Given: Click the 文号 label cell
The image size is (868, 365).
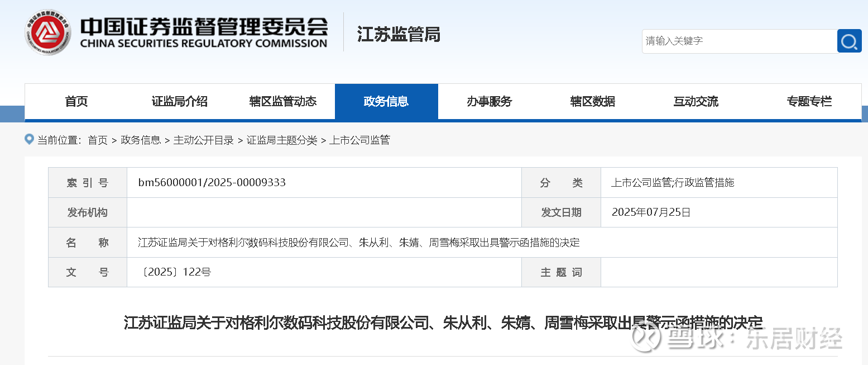Looking at the screenshot, I should pyautogui.click(x=88, y=272).
